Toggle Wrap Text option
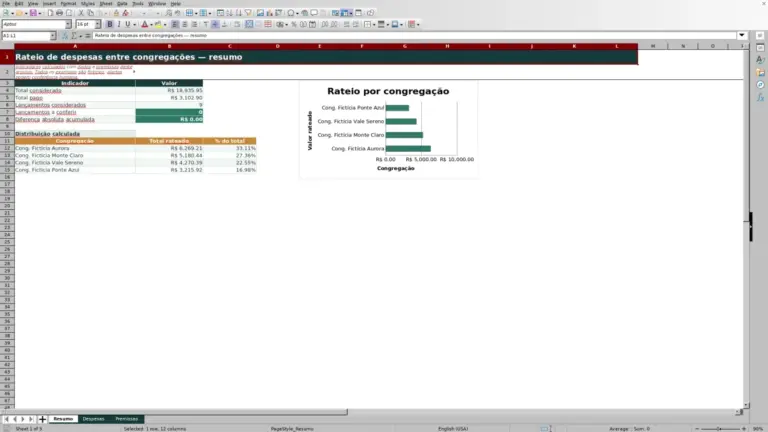Screen dimensions: 768x432 point(237,24)
